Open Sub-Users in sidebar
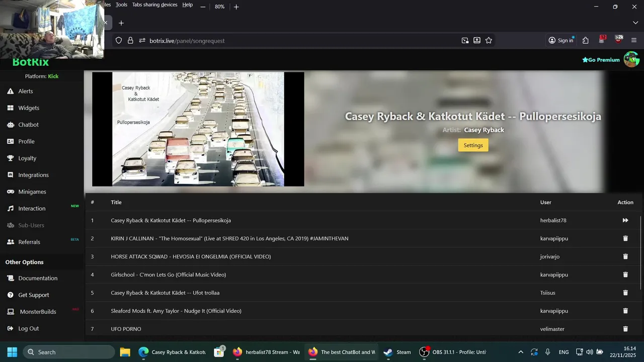Viewport: 644px width, 362px height. 31,225
